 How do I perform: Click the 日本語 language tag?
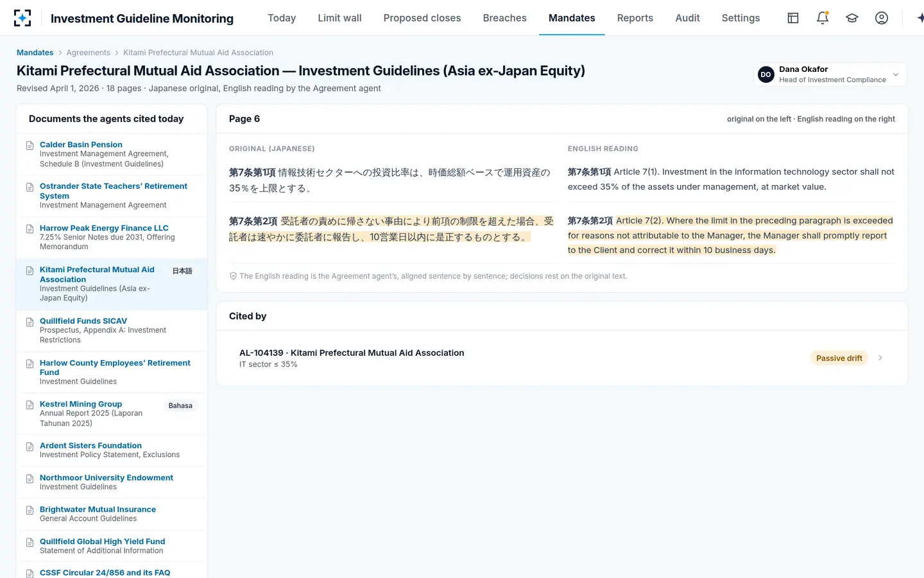(x=182, y=271)
